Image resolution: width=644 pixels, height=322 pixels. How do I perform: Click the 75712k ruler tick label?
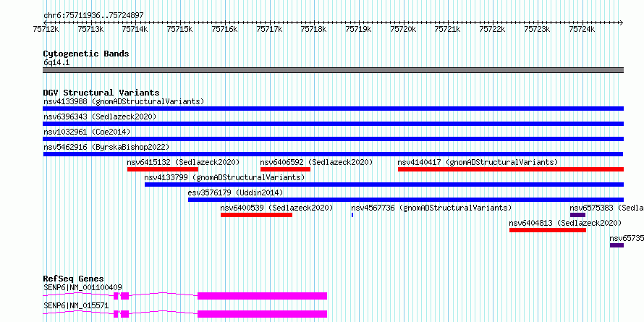click(46, 29)
